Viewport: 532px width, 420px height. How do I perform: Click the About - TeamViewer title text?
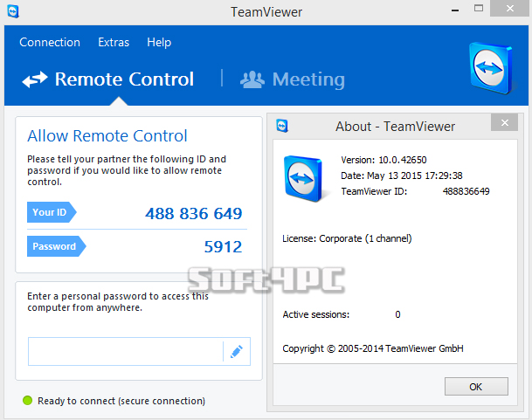[395, 127]
